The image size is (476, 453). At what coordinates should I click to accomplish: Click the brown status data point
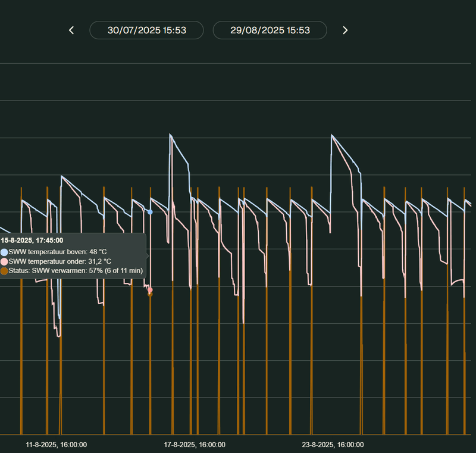[x=150, y=294]
